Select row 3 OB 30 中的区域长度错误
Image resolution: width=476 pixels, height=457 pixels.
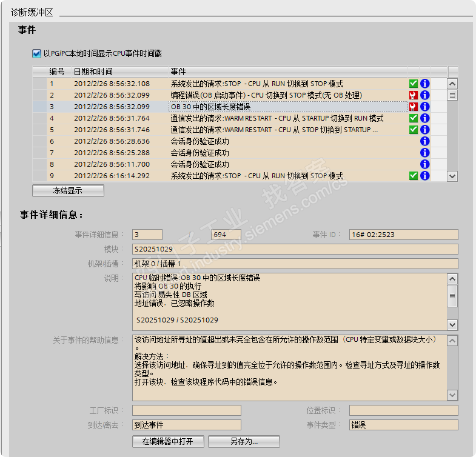240,107
